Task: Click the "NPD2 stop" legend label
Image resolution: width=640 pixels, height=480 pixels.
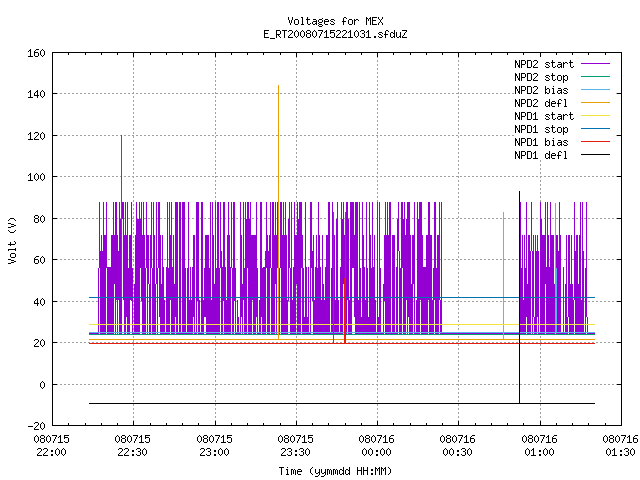Action: pos(541,77)
